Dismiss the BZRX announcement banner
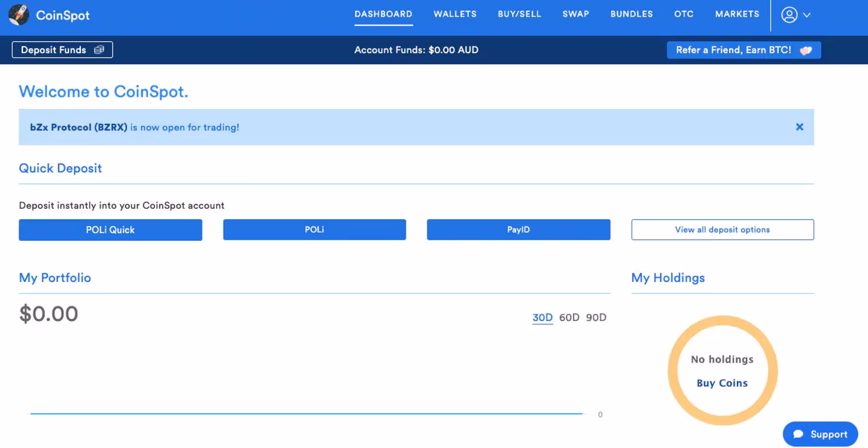868x448 pixels. (x=799, y=127)
